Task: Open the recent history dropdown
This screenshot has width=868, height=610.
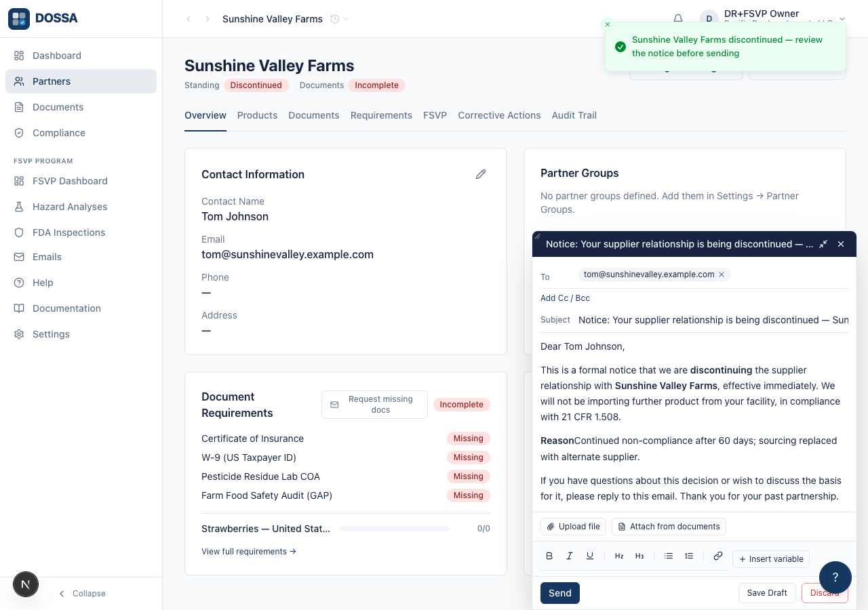Action: (339, 19)
